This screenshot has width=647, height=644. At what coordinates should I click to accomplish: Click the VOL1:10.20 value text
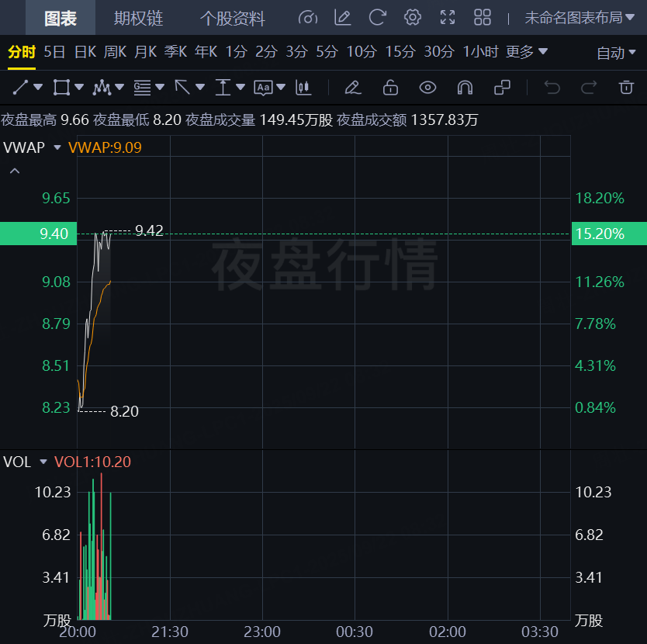92,462
